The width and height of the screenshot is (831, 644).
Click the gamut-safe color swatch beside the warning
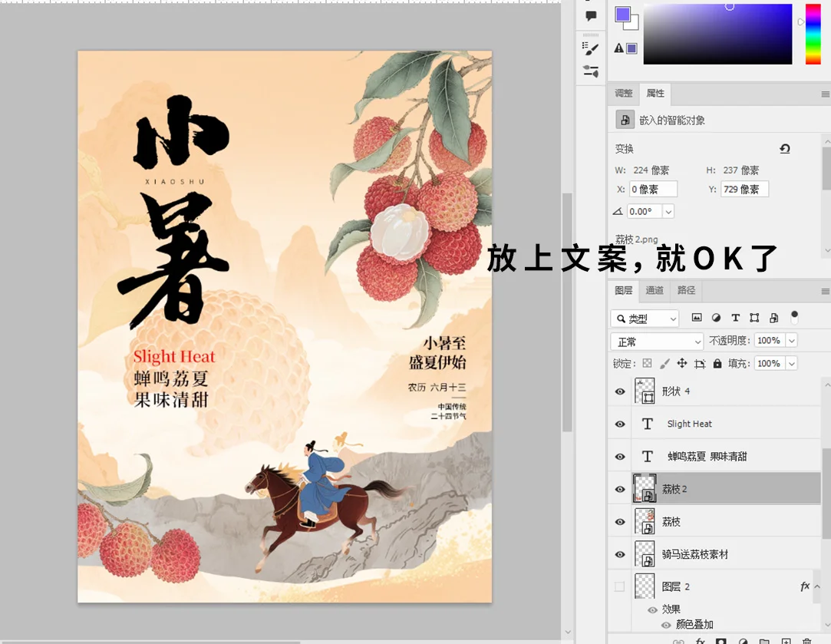tap(631, 49)
